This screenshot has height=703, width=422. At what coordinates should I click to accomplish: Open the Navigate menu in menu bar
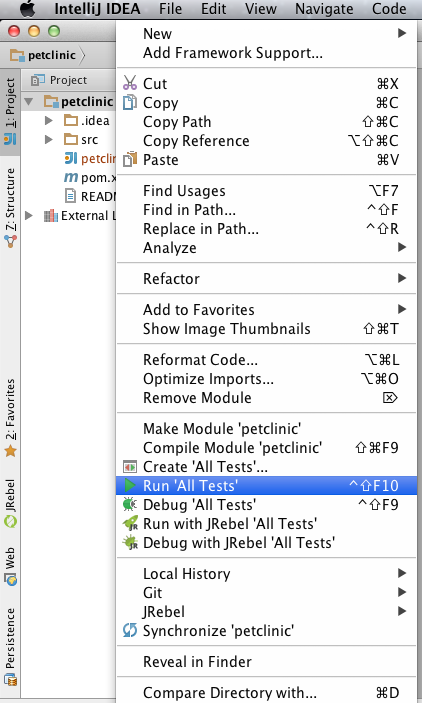tap(324, 9)
